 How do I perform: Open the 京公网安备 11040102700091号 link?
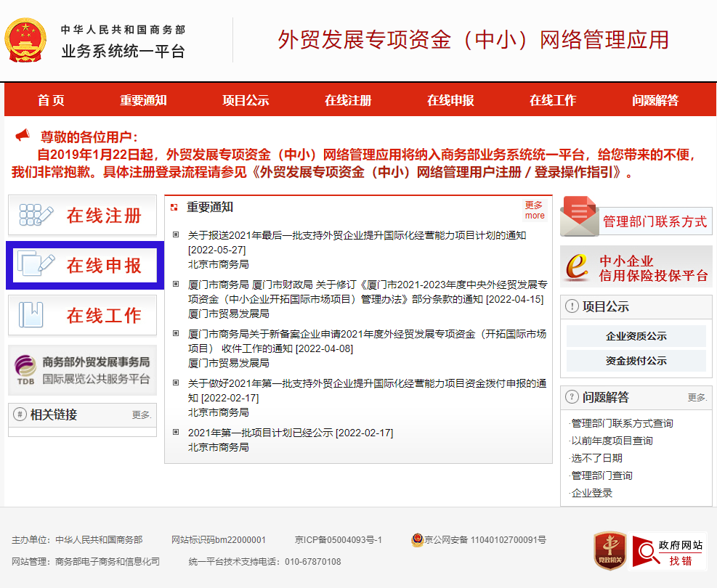click(485, 539)
